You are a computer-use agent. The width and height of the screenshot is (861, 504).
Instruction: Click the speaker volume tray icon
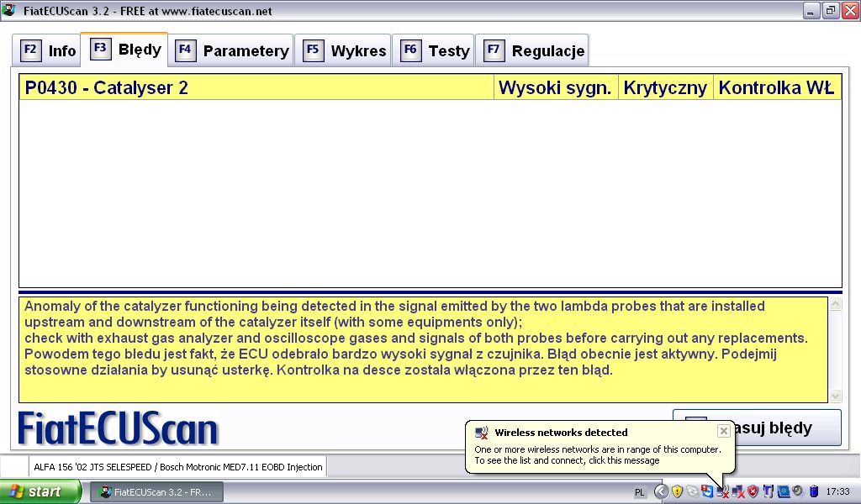click(x=798, y=492)
